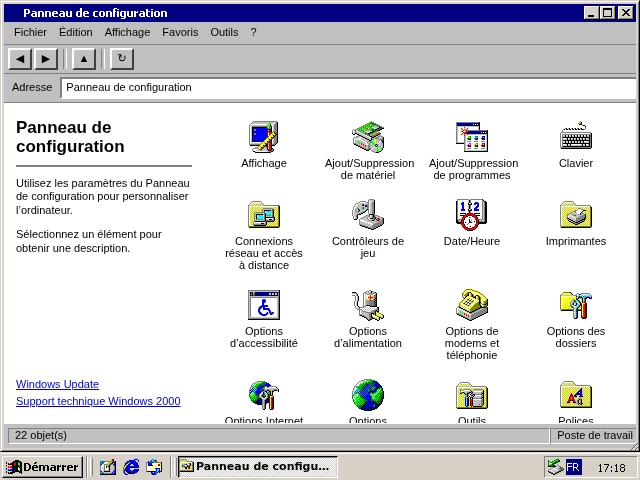Open Options d'accessibilité icon

click(x=264, y=305)
